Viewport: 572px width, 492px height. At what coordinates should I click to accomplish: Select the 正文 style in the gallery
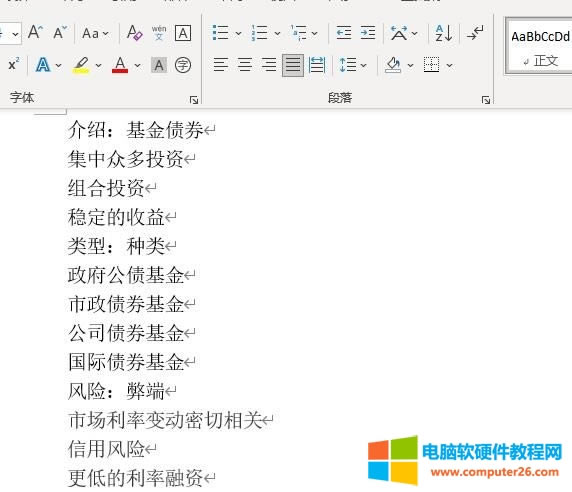point(540,47)
